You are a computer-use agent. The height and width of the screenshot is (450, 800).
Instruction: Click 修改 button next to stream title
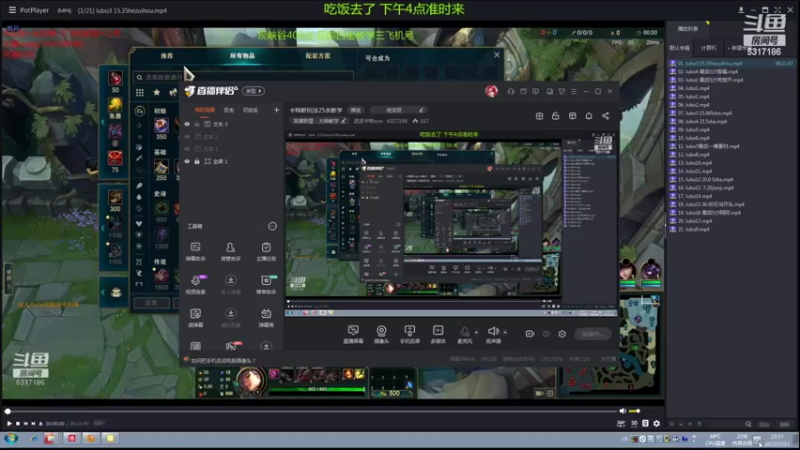[356, 110]
